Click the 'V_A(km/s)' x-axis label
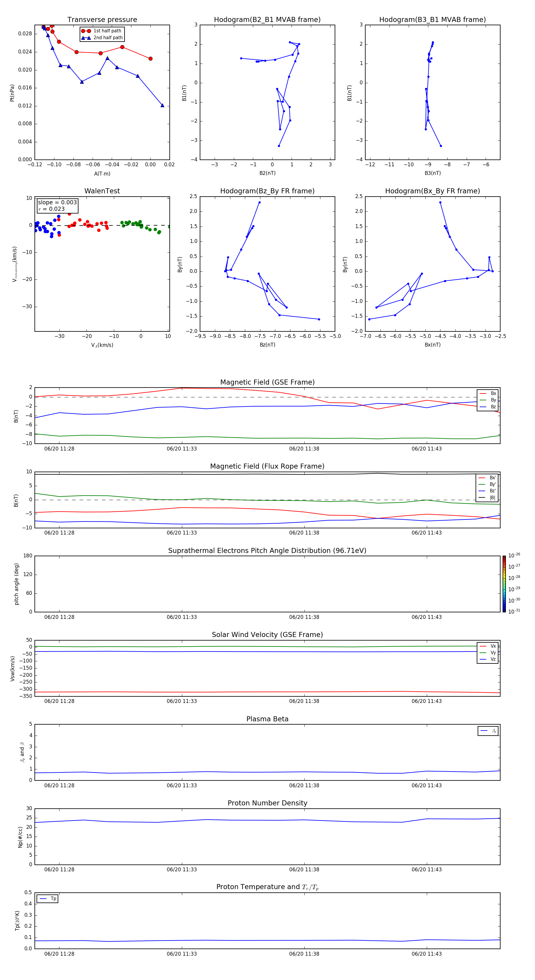The width and height of the screenshot is (535, 980). (102, 345)
